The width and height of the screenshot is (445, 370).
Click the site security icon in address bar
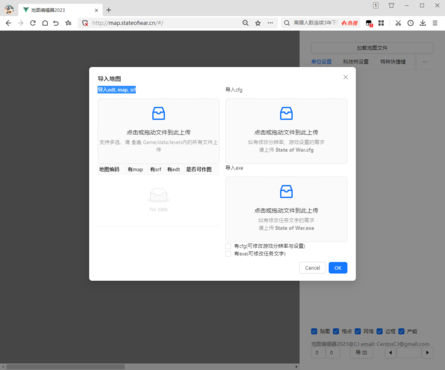[x=85, y=23]
